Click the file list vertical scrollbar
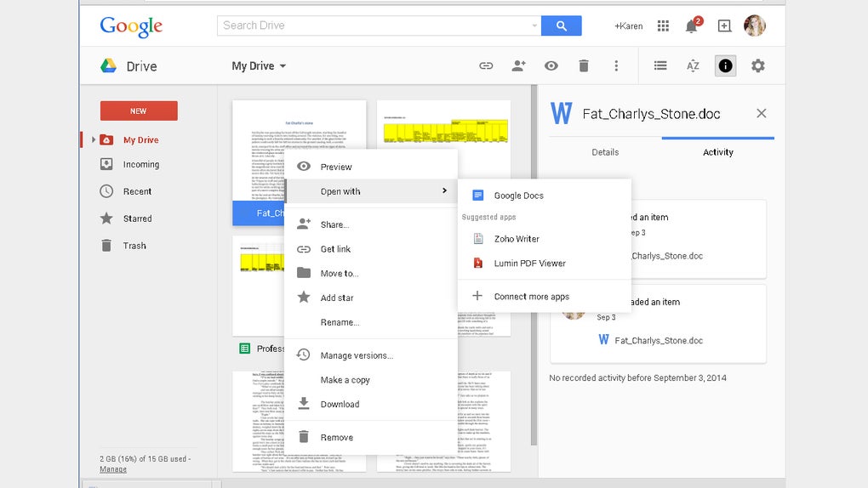868x488 pixels. (x=534, y=265)
